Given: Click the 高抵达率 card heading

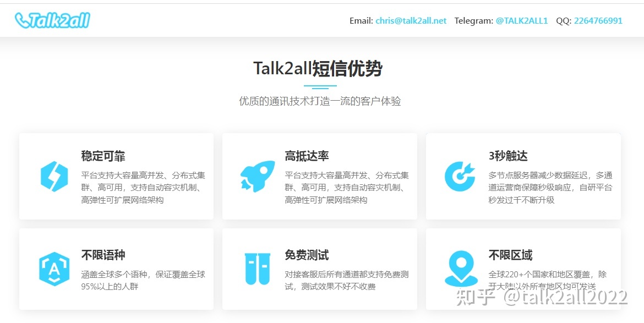Looking at the screenshot, I should click(x=307, y=156).
